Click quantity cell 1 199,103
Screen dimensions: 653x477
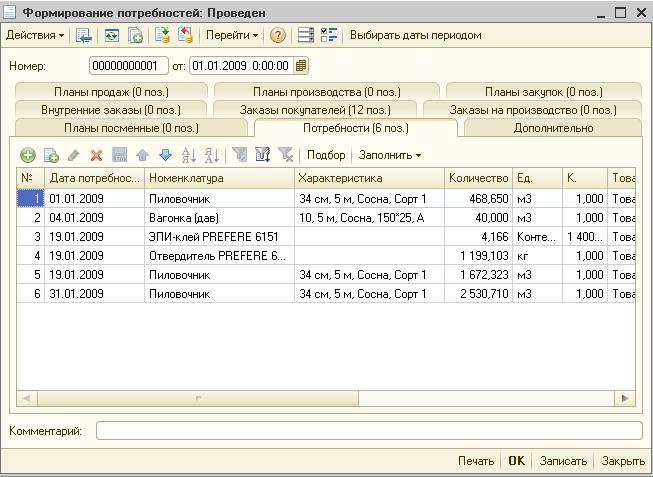click(479, 256)
